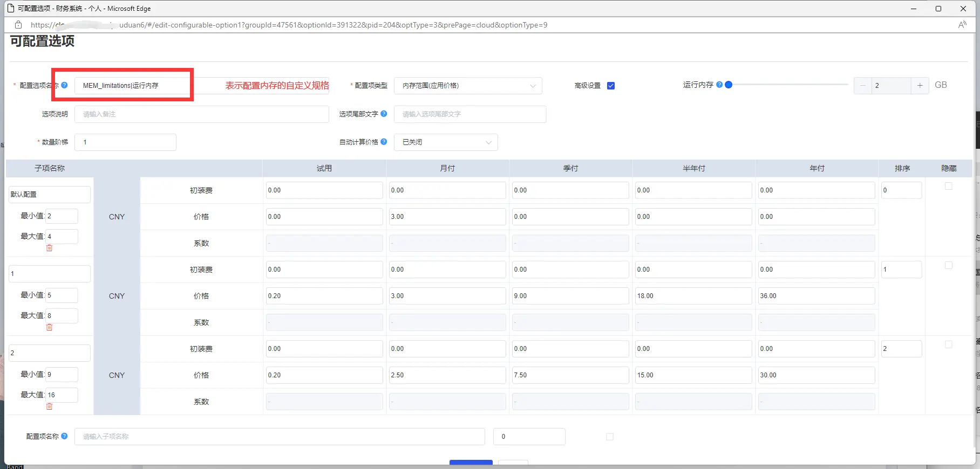Click help icon beside bottom 配置项名称 label

tap(64, 436)
